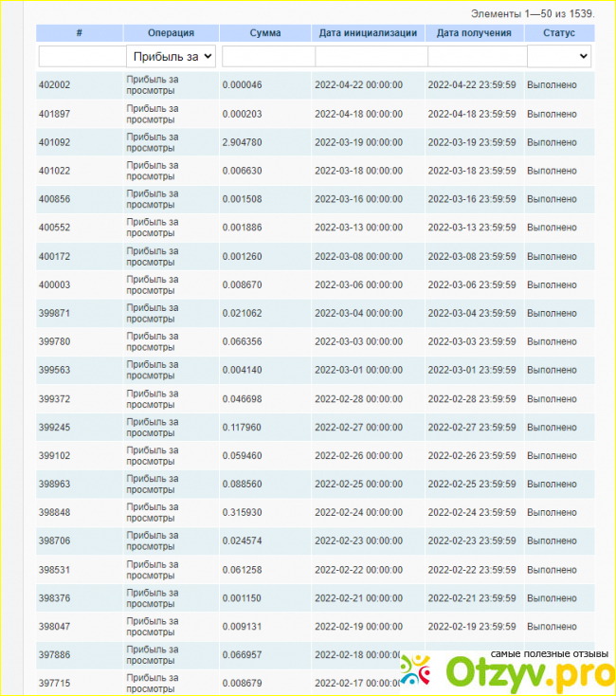This screenshot has width=616, height=696.
Task: Click the amount 0.117960 cell
Action: pos(242,427)
